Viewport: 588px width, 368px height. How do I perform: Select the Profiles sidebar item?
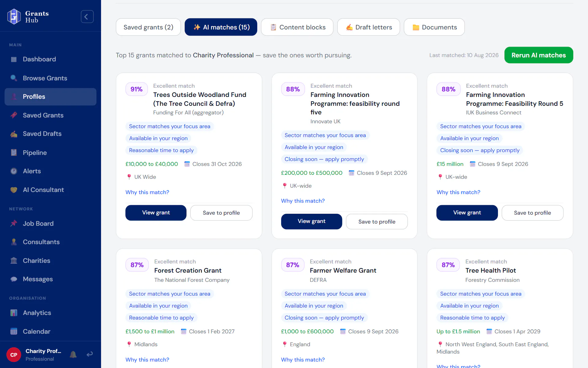coord(51,97)
